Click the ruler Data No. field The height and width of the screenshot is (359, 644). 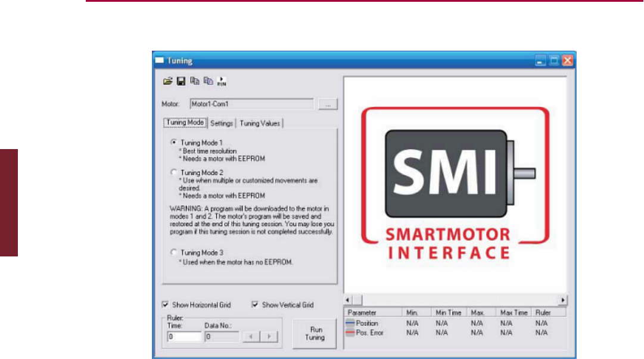point(222,336)
